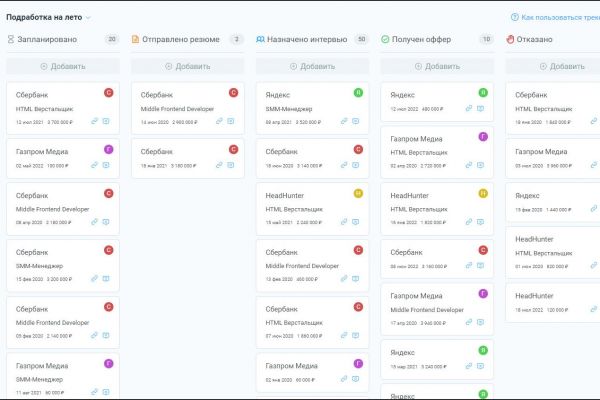Add a card to the Отправлено резюме column

pos(188,67)
